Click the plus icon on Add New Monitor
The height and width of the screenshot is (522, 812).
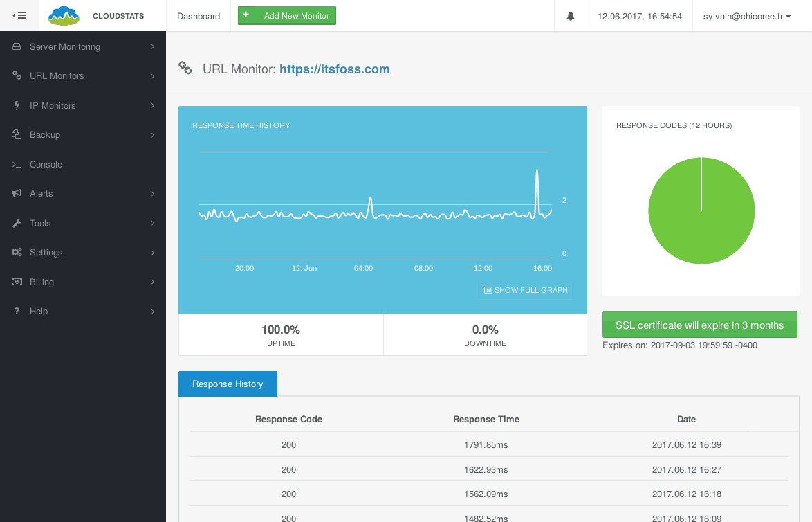point(246,15)
